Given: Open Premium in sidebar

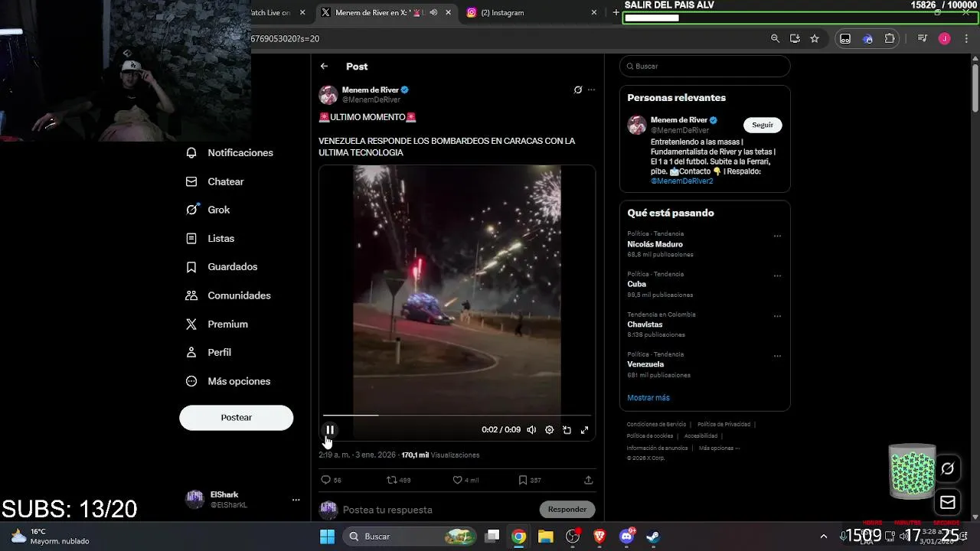Looking at the screenshot, I should (217, 324).
